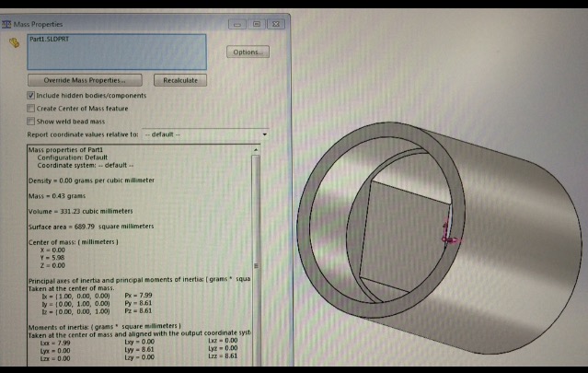Select Part1.SLDPRT in the selection box
The image size is (588, 373).
click(49, 39)
